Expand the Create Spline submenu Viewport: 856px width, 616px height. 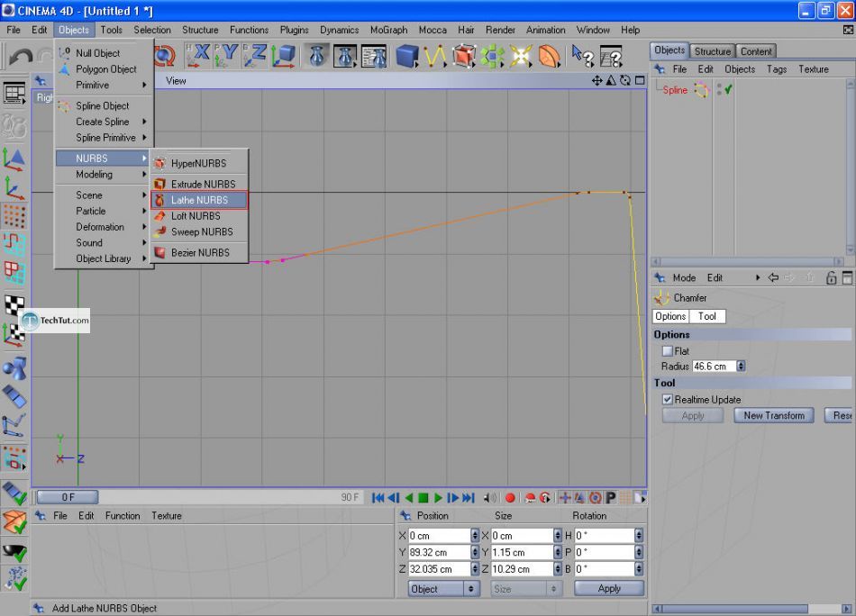(105, 122)
